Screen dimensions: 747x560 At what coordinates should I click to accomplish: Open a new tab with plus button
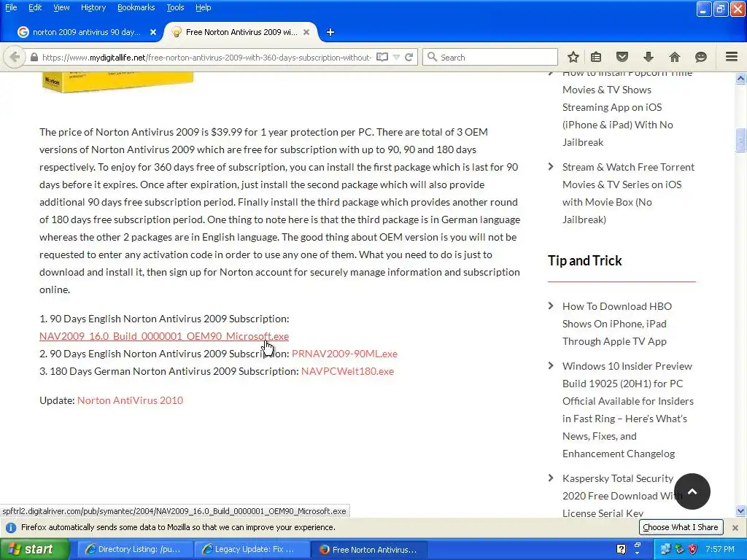(330, 32)
